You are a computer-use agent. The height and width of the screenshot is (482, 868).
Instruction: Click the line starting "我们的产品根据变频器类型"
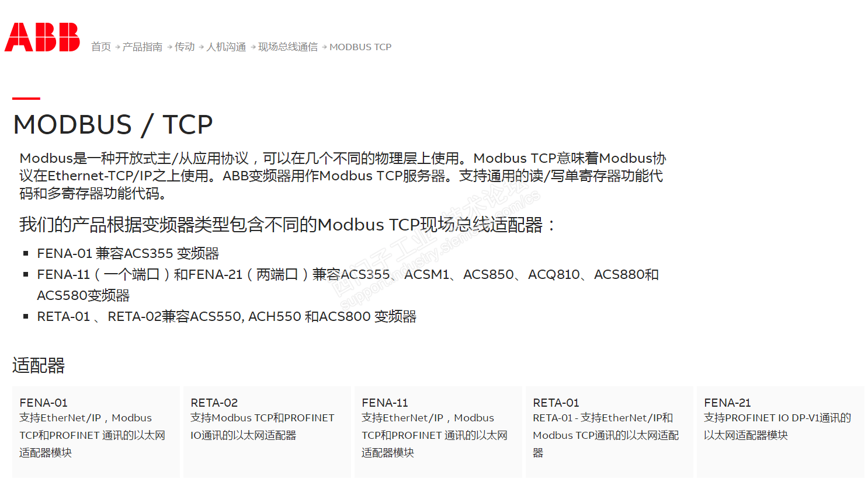coord(287,225)
